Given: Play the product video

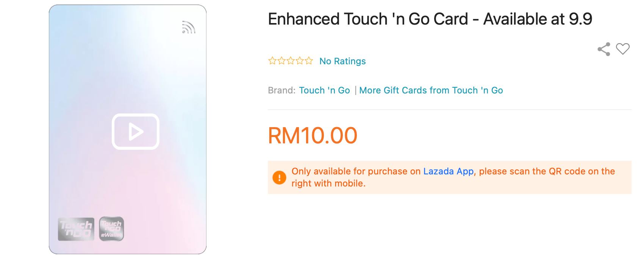Looking at the screenshot, I should 135,132.
